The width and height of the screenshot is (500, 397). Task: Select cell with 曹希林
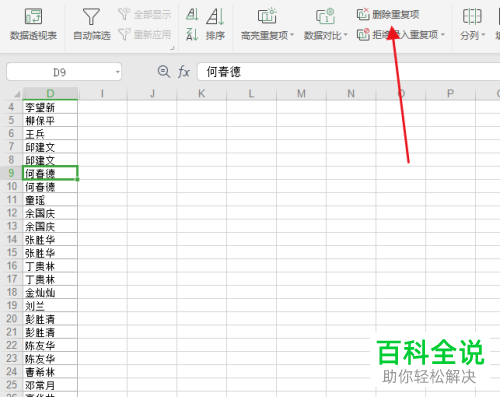tap(50, 371)
